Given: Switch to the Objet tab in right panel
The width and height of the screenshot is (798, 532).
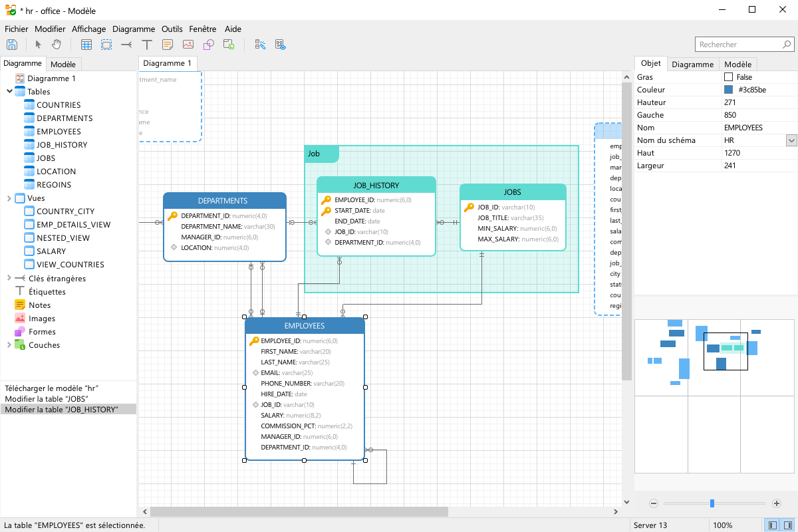Looking at the screenshot, I should [x=651, y=64].
